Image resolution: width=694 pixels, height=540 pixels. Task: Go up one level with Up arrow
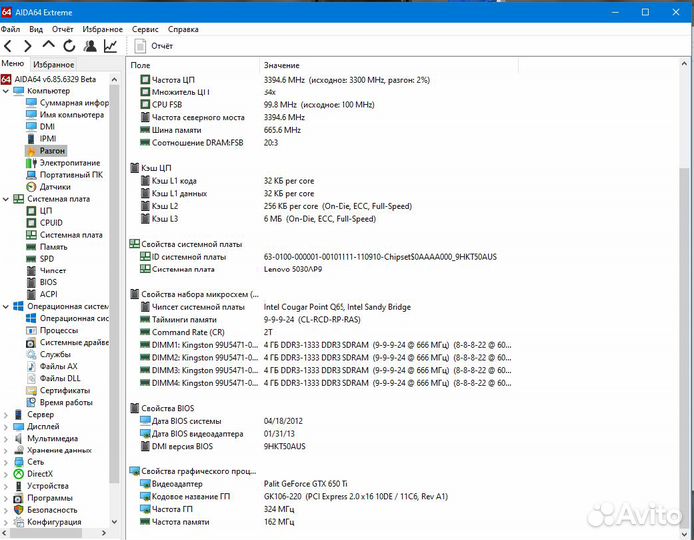(x=48, y=45)
